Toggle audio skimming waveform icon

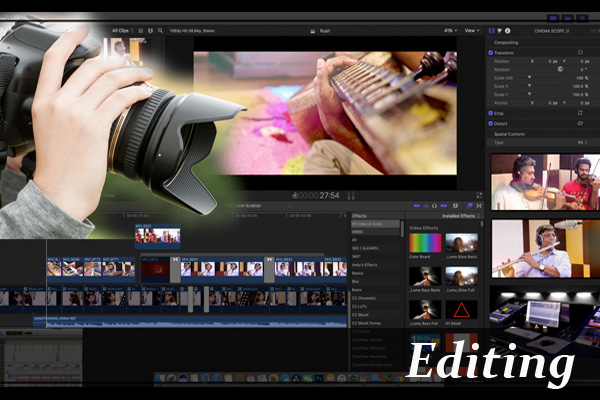click(x=426, y=206)
